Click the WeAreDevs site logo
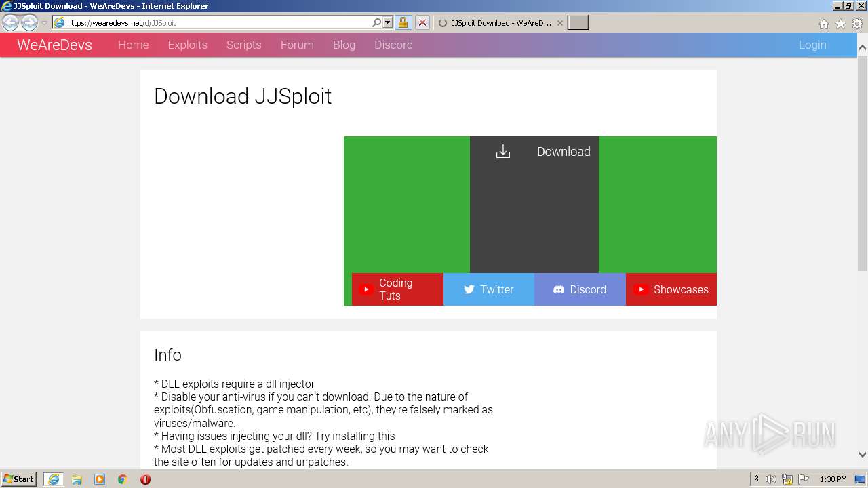 pyautogui.click(x=54, y=45)
